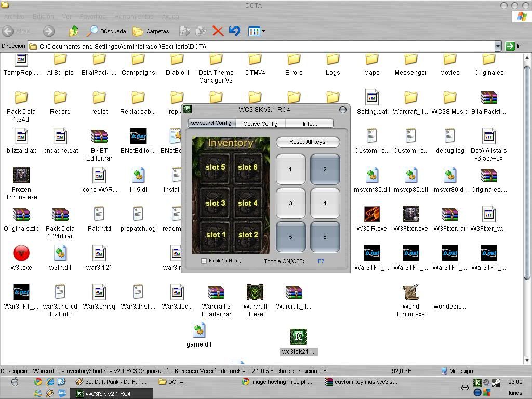The width and height of the screenshot is (532, 399).
Task: Open the Apple start menu button
Action: (15, 382)
